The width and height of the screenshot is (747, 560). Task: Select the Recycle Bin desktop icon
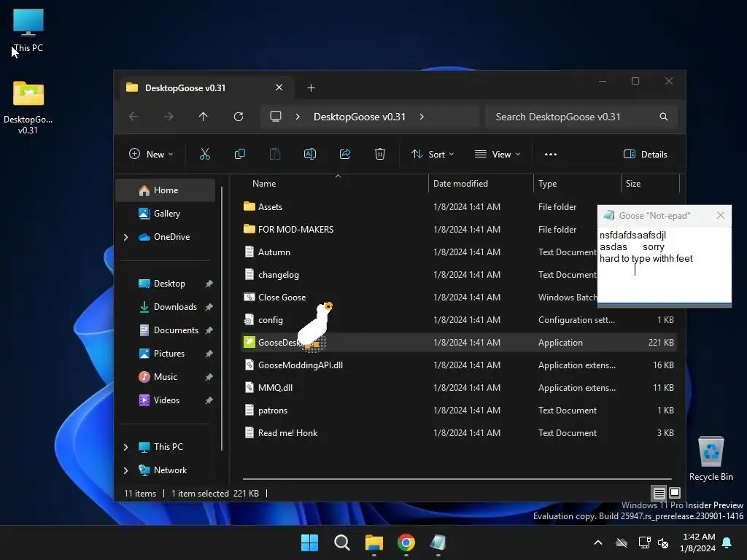click(x=711, y=459)
